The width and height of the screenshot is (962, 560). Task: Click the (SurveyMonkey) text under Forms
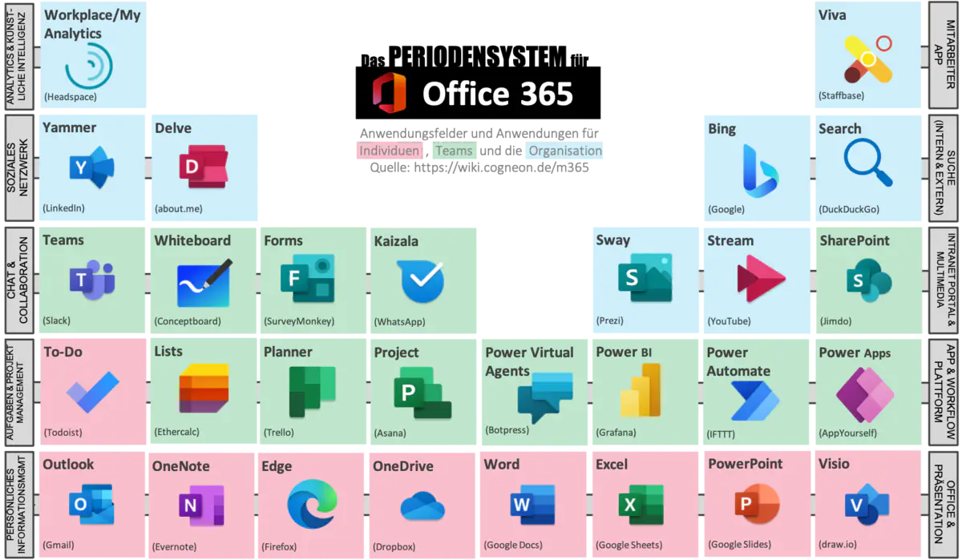point(298,321)
